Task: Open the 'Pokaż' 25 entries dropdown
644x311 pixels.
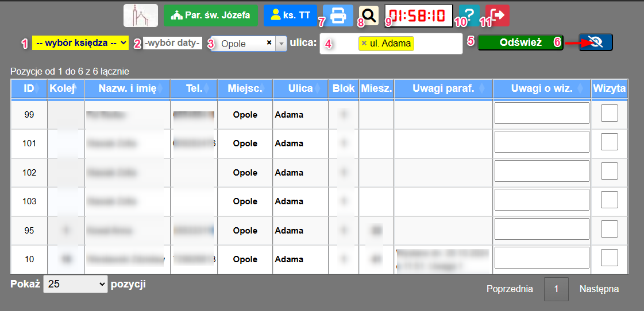Action: pyautogui.click(x=75, y=284)
